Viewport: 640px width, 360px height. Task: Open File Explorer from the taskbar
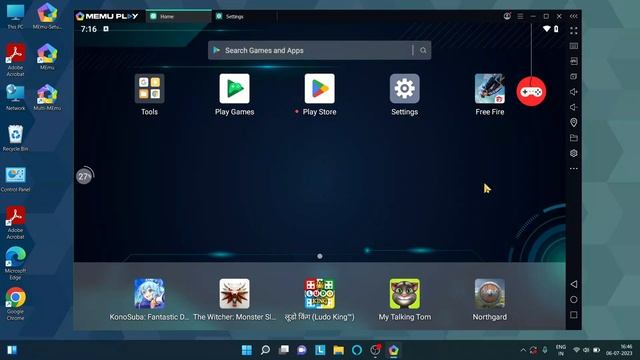point(338,350)
